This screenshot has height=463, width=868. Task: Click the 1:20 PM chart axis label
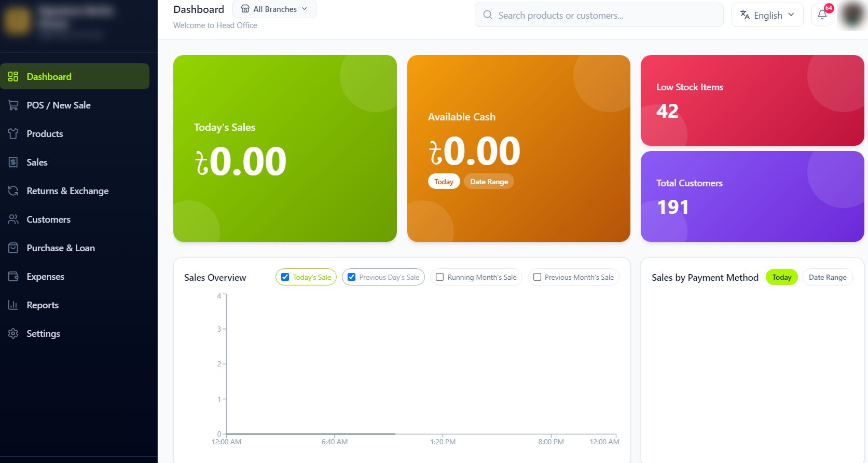click(x=443, y=442)
